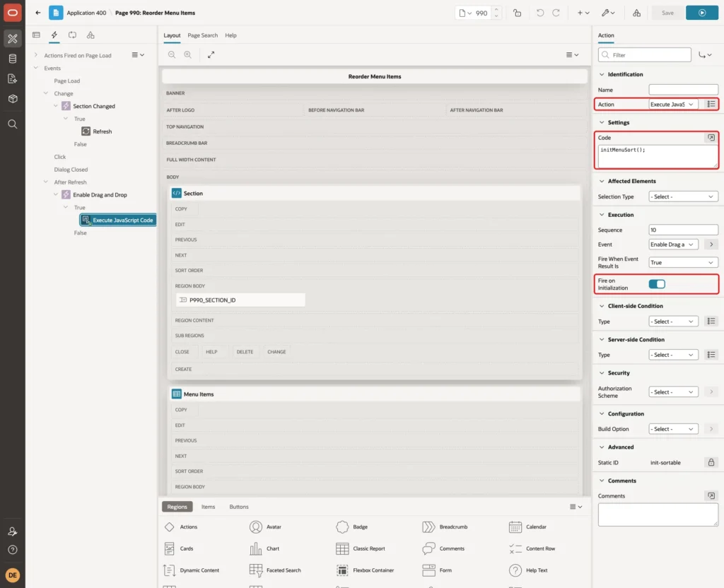
Task: Click the property Filter search field
Action: pos(645,55)
